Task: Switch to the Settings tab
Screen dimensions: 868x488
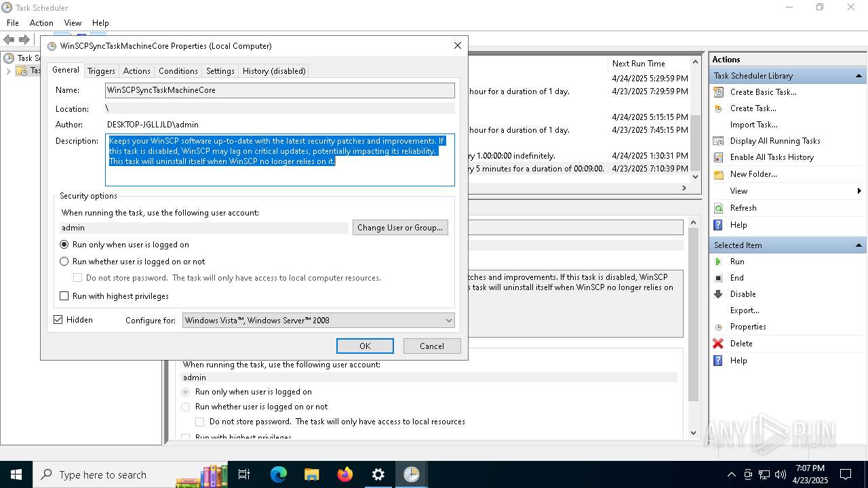Action: click(220, 70)
